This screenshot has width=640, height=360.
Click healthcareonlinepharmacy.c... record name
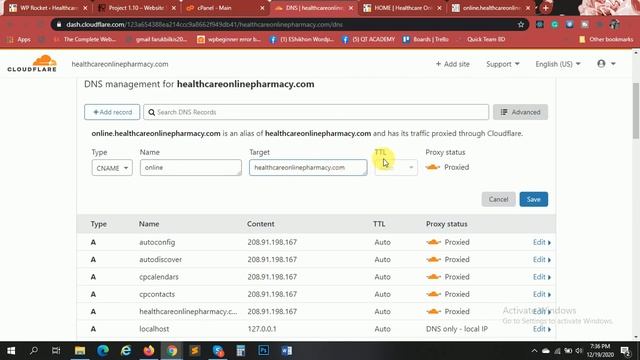click(188, 311)
